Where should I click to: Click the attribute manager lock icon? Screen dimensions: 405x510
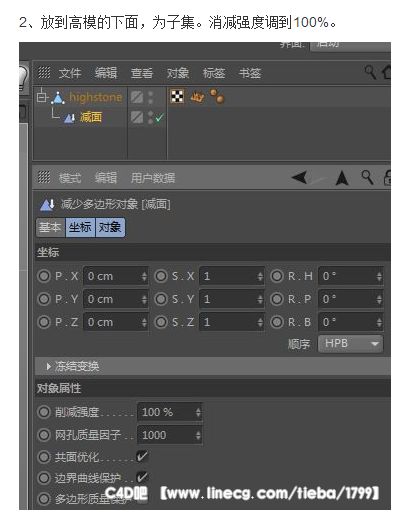387,178
